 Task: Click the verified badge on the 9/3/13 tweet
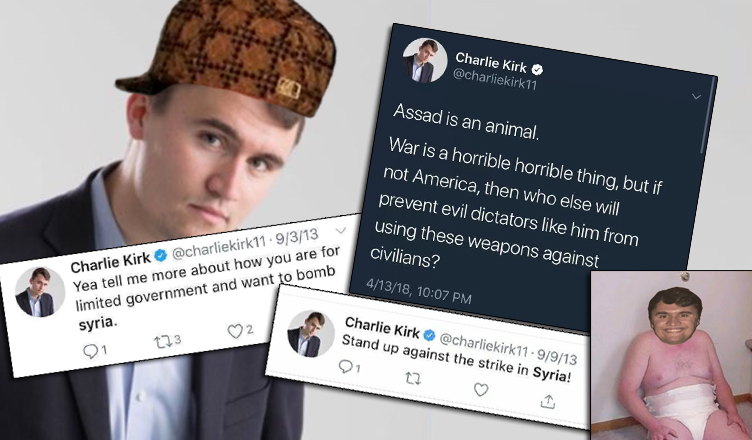tap(161, 255)
